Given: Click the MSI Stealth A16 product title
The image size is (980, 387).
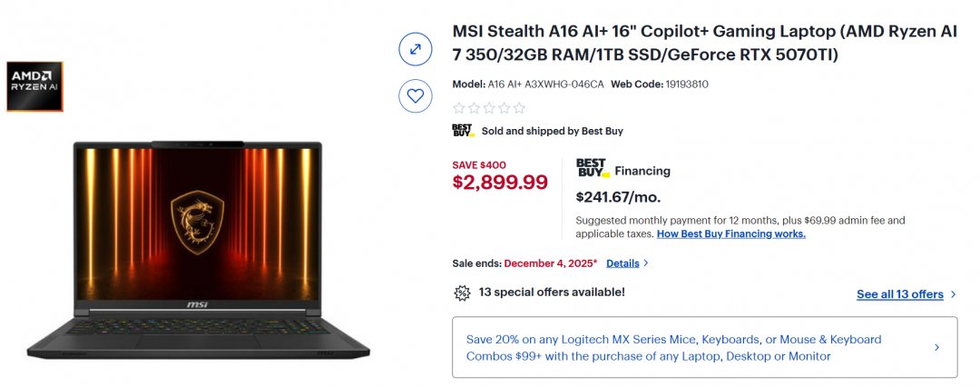Looking at the screenshot, I should [x=704, y=43].
